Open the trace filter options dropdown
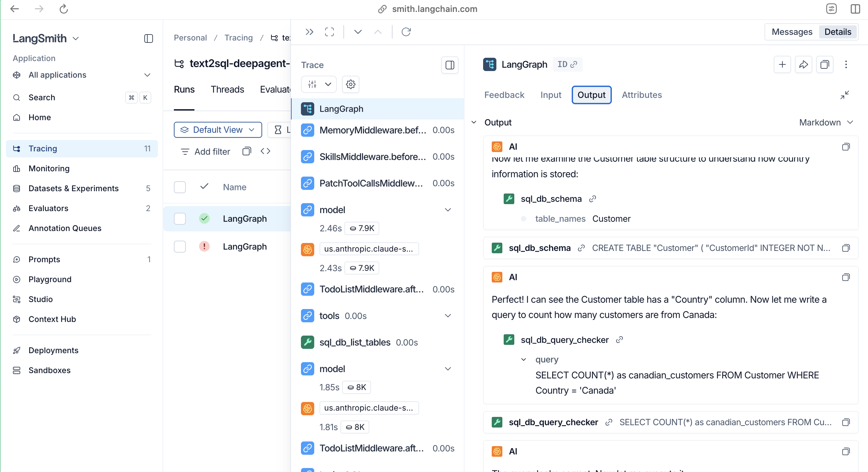Screen dimensions: 868x472 pos(319,84)
